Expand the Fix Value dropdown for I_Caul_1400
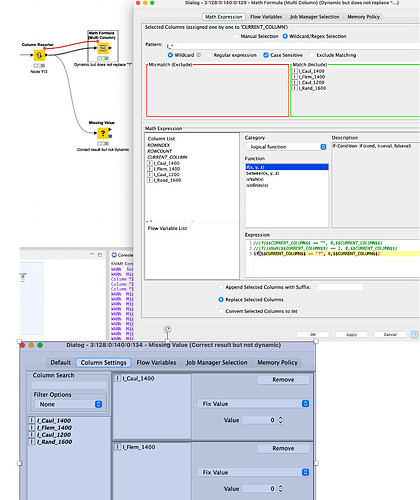Screen dimensions: 420x500 pos(254,404)
